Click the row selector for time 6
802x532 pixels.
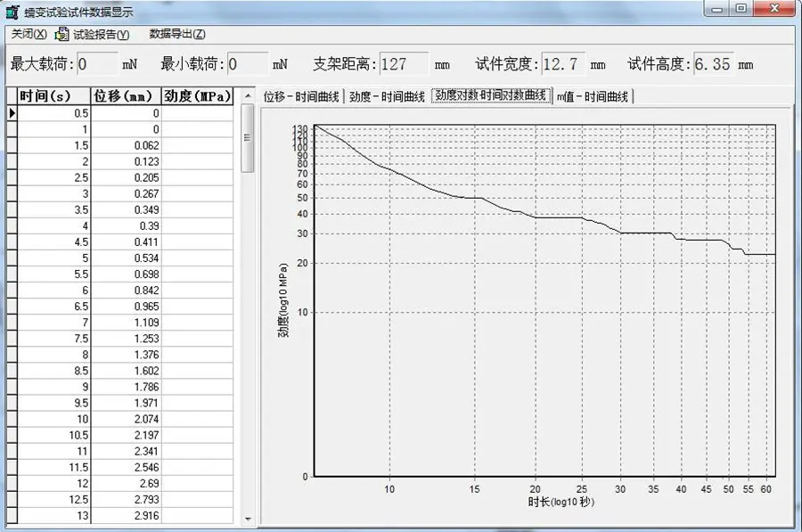coord(12,291)
